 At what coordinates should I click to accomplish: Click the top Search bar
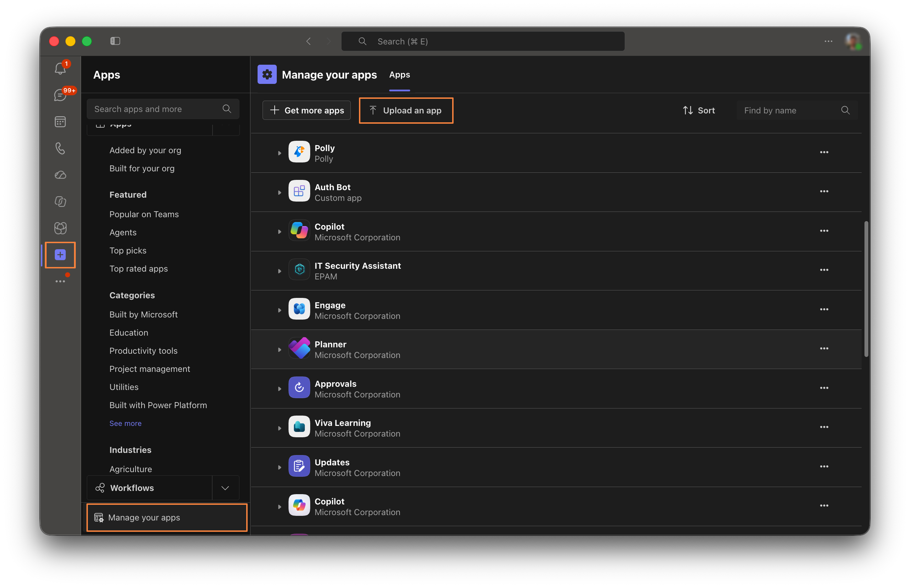(482, 41)
